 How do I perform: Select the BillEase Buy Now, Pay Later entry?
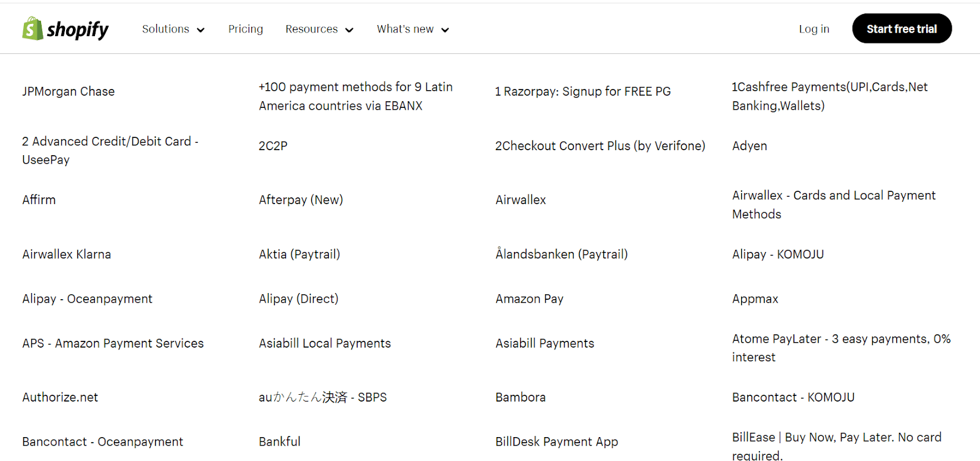(x=837, y=446)
